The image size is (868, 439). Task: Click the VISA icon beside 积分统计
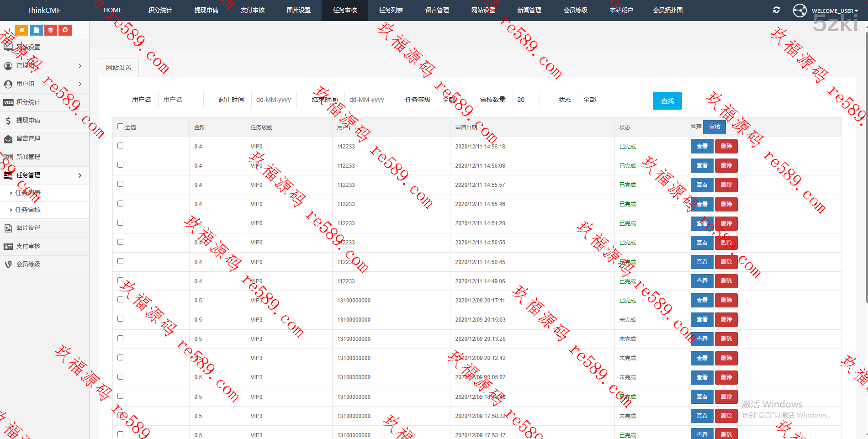(8, 102)
